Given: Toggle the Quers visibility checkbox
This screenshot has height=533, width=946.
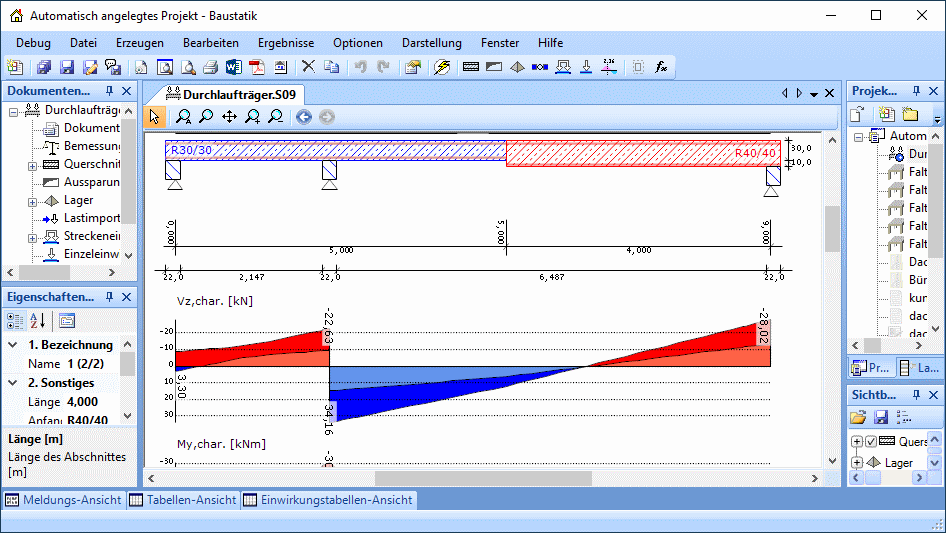Looking at the screenshot, I should pos(871,441).
